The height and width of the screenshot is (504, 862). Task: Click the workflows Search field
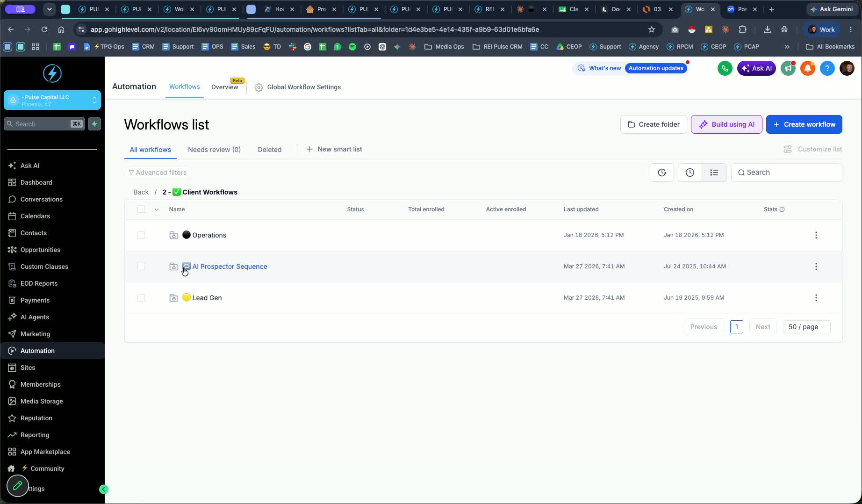pos(787,173)
